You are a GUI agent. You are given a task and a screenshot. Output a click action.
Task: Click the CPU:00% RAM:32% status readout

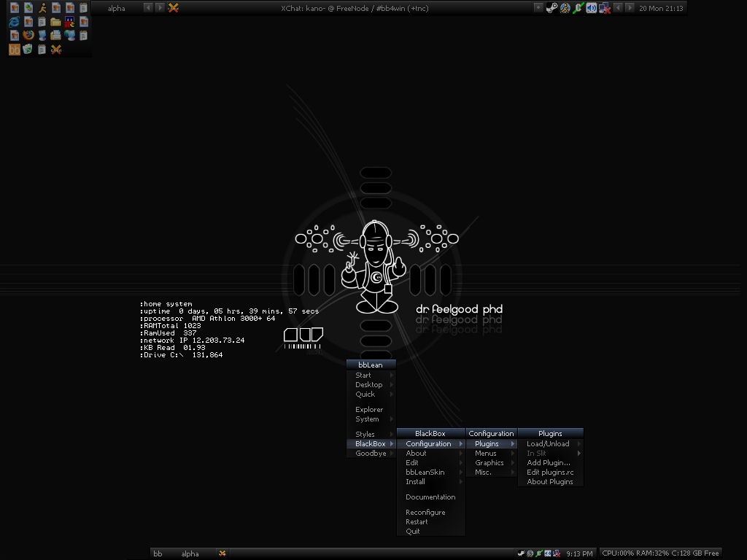[660, 553]
